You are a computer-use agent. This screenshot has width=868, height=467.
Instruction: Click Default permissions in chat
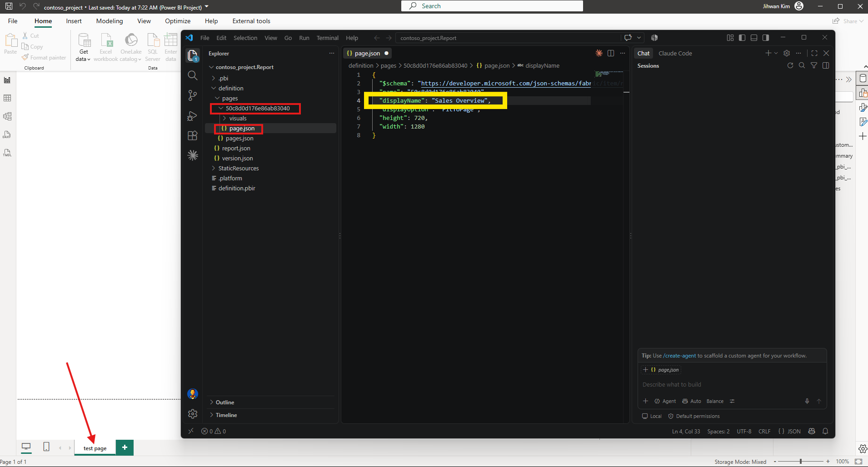pos(694,416)
